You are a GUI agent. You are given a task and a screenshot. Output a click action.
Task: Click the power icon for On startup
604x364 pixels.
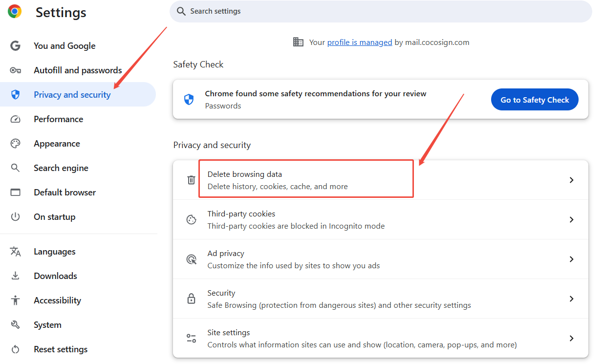point(16,217)
